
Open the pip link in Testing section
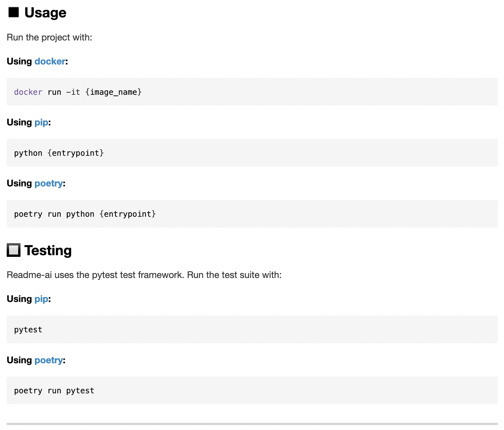click(41, 299)
